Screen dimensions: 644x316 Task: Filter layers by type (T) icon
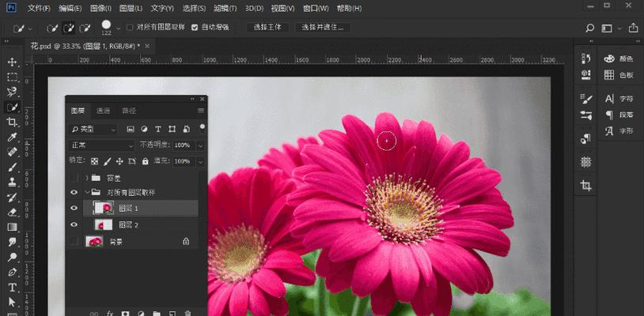158,129
